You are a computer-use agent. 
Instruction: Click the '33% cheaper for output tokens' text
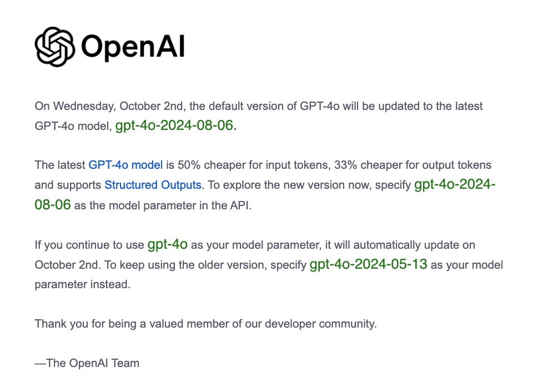coord(413,165)
